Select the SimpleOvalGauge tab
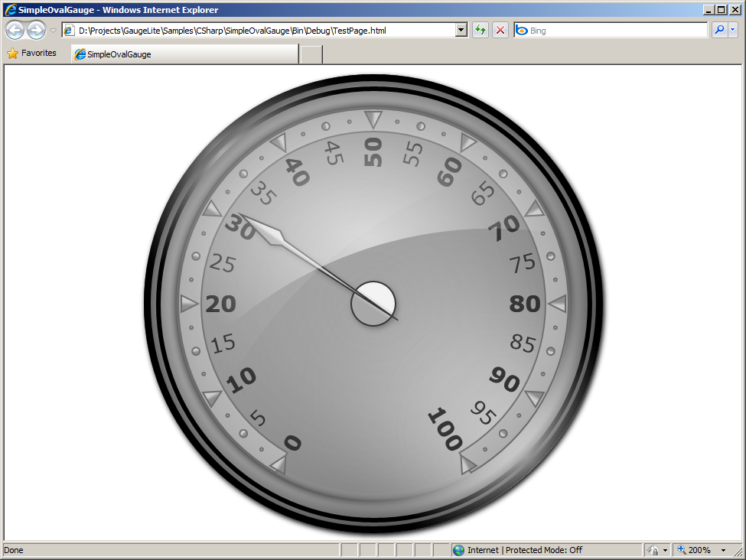 (184, 54)
